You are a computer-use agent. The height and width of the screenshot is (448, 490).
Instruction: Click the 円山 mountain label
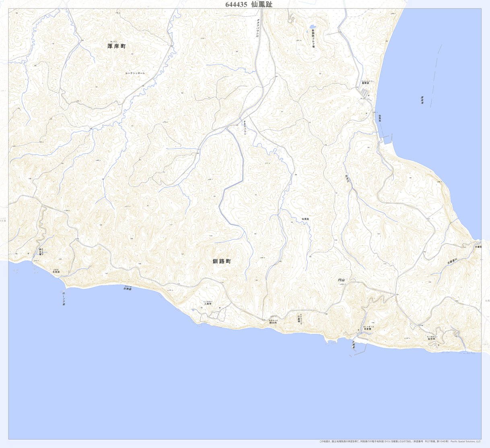coord(342,280)
